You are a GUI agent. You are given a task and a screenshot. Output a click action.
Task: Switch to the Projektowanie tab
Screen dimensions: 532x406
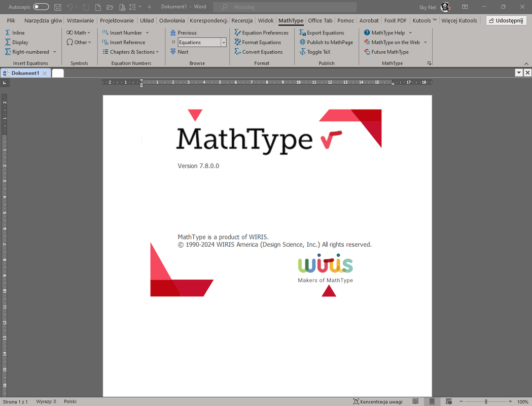pos(117,21)
